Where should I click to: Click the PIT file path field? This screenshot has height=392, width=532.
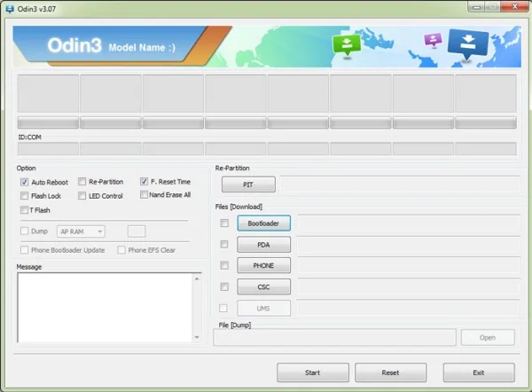click(400, 184)
